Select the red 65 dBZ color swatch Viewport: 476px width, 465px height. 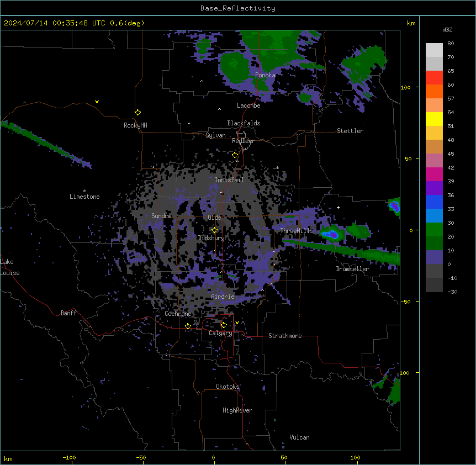(434, 77)
